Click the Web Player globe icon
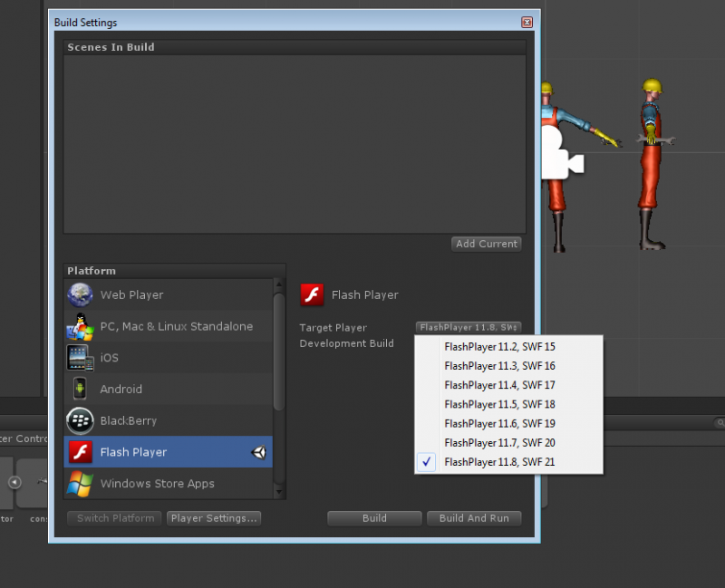Viewport: 725px width, 588px height. [x=80, y=295]
